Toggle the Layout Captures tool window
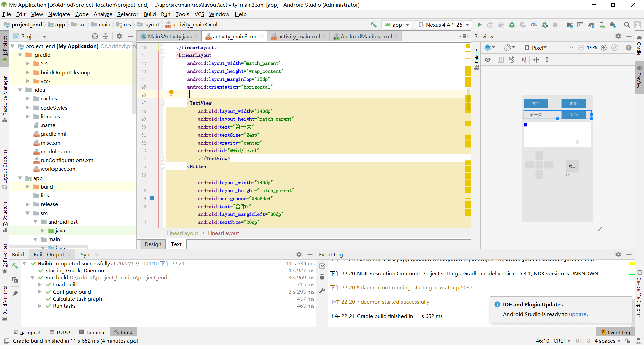The width and height of the screenshot is (644, 345). [5, 169]
